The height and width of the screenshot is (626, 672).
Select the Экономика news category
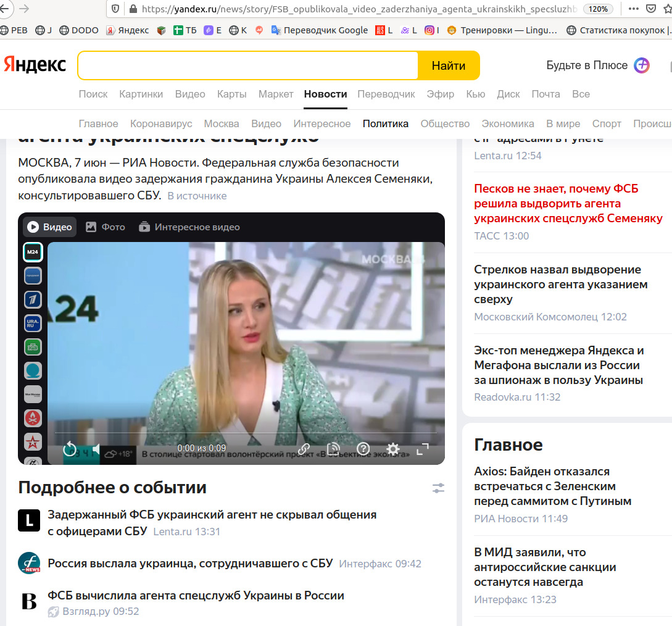(x=508, y=123)
